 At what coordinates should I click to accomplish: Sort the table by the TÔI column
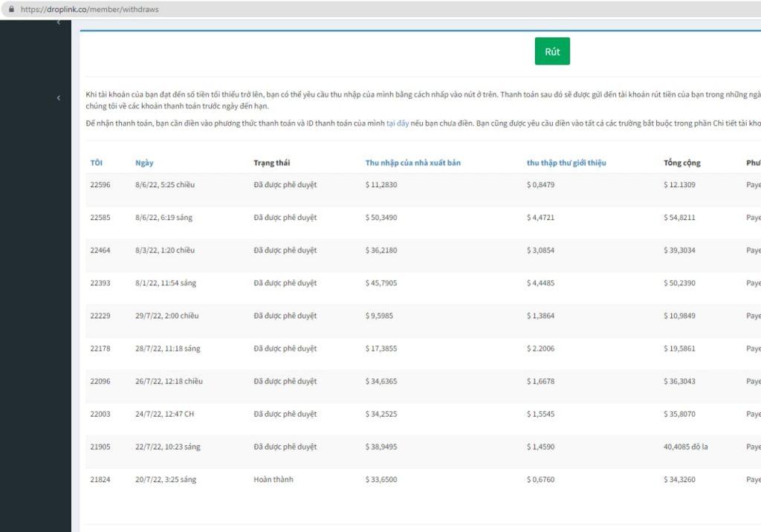click(x=96, y=163)
